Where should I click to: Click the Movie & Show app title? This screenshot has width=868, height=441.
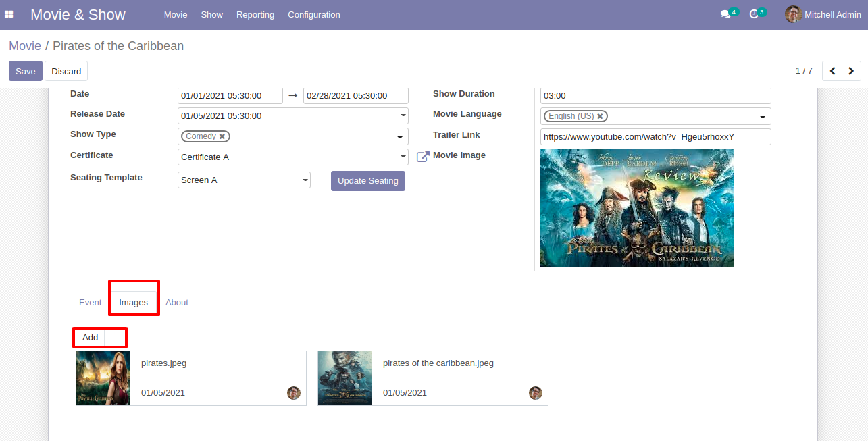pyautogui.click(x=78, y=14)
